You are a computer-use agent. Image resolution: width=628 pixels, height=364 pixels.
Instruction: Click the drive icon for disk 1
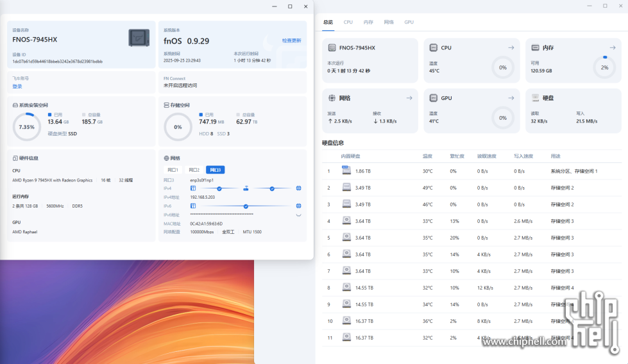(x=346, y=170)
